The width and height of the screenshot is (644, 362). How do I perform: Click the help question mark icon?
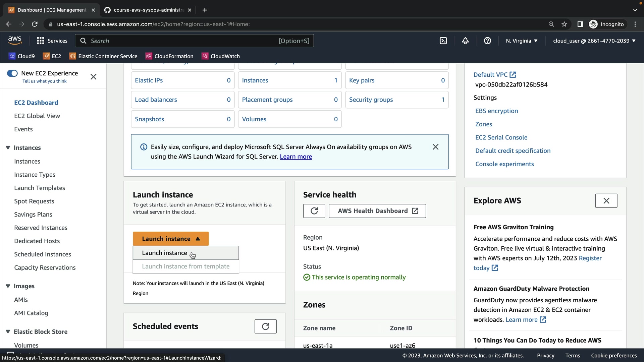[487, 41]
